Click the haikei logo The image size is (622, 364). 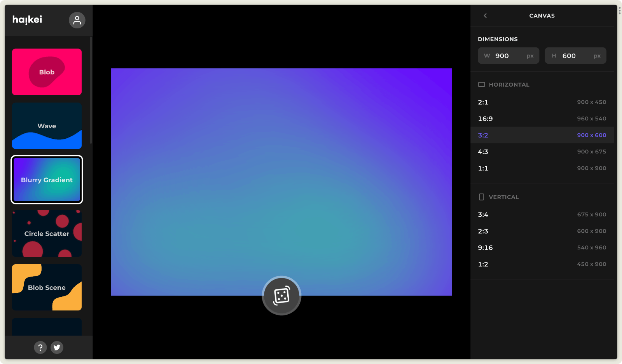click(27, 19)
